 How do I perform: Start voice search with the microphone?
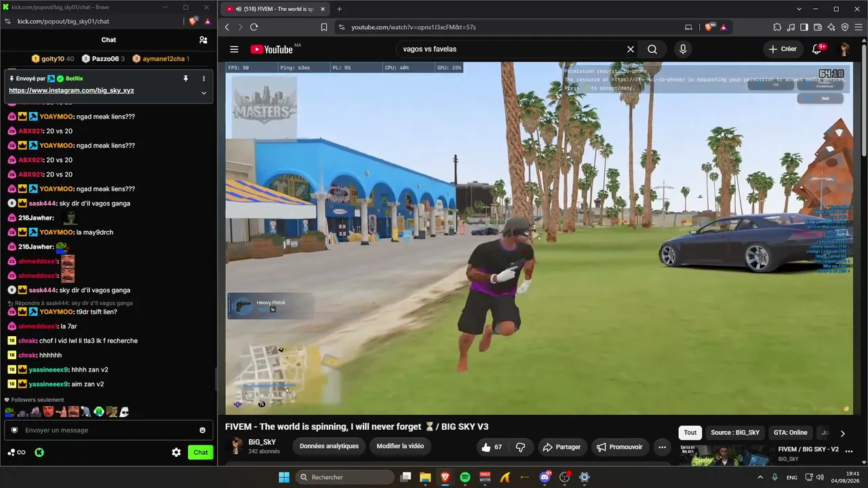[x=683, y=49]
